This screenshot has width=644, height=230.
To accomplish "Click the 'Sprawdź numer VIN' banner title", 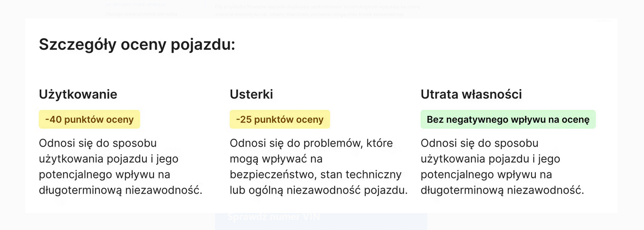I will (x=273, y=217).
